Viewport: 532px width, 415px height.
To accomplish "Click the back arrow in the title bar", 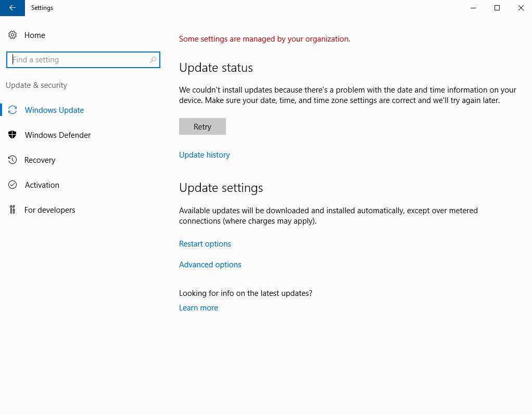I will 12,8.
